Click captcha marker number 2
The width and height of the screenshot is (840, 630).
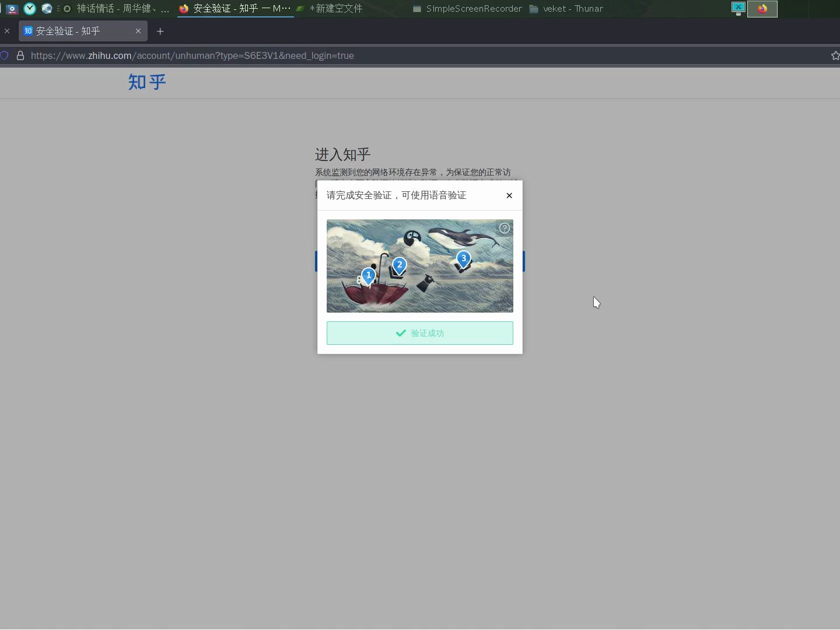click(x=400, y=266)
